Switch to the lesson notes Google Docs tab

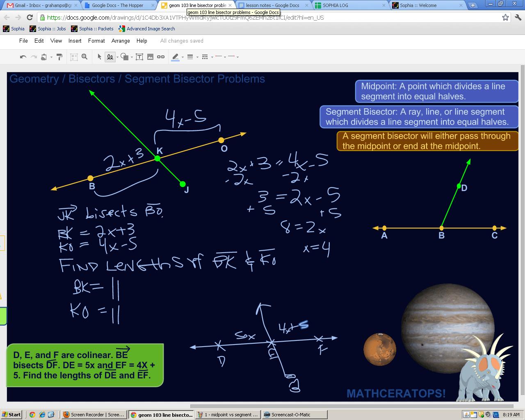tap(273, 5)
